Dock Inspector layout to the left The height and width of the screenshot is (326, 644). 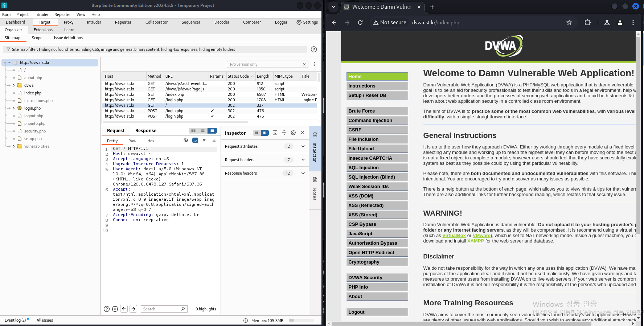[257, 133]
